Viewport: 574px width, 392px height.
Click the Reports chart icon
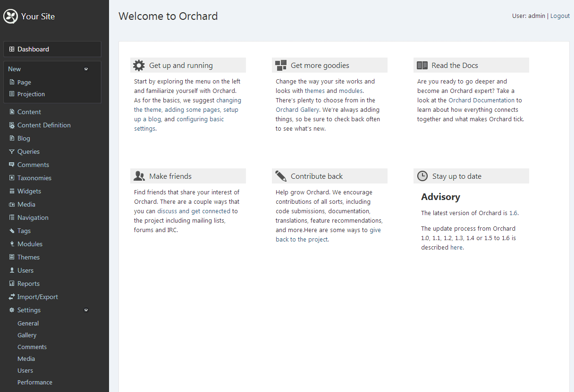tap(12, 284)
